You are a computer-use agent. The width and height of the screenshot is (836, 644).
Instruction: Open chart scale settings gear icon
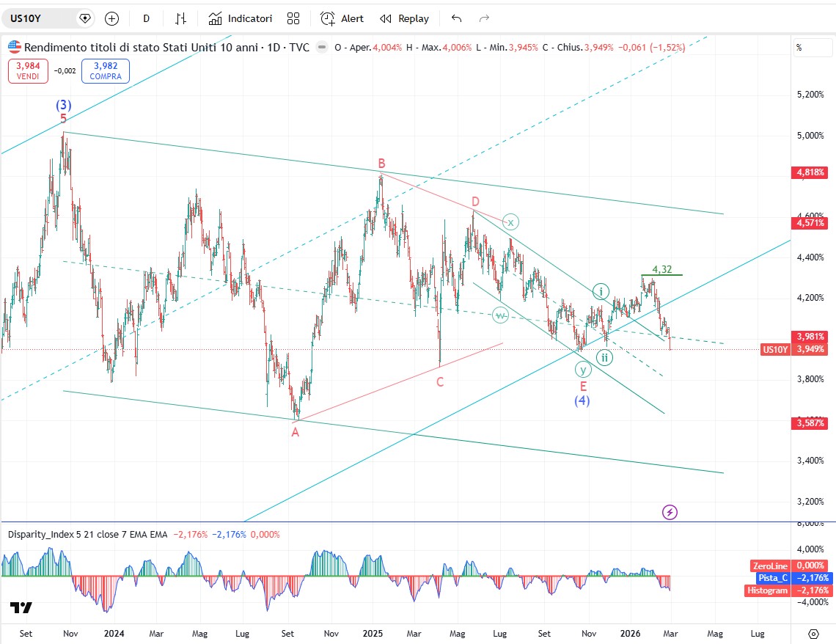click(813, 634)
